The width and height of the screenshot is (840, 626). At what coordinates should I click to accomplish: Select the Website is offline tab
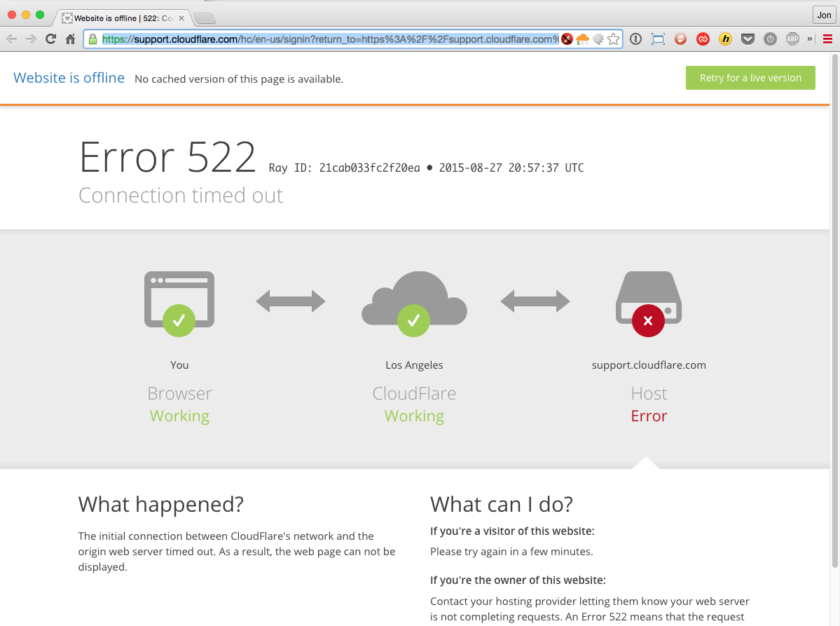point(122,18)
